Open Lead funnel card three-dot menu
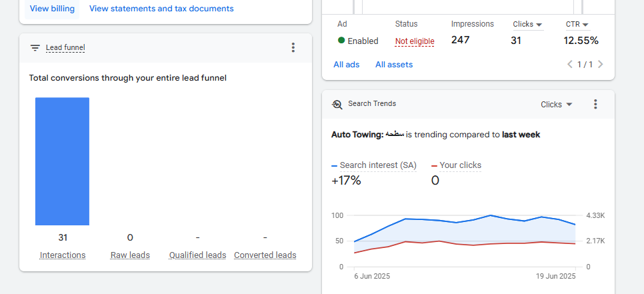This screenshot has height=294, width=644. point(293,48)
